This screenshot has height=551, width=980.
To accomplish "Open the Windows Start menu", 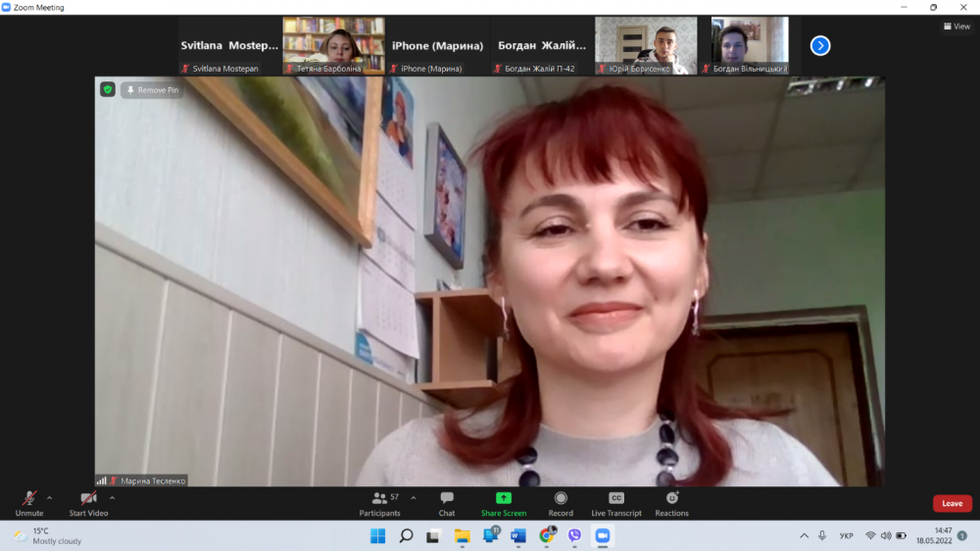I will [377, 535].
